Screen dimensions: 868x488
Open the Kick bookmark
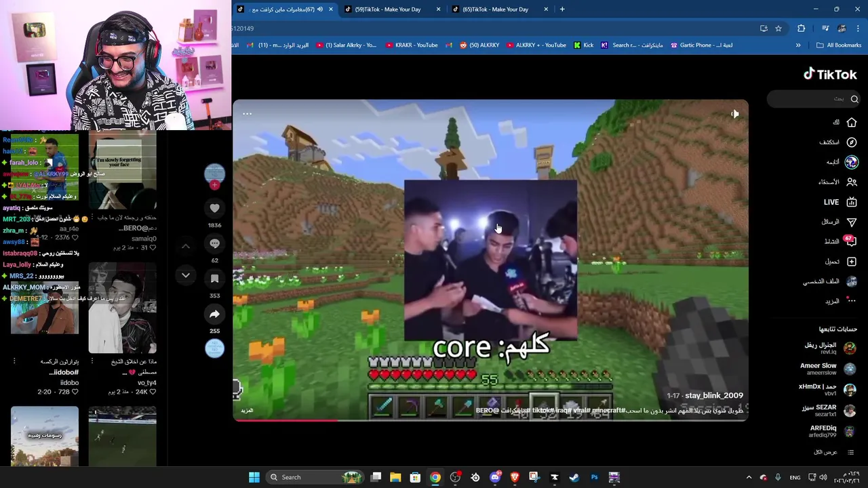tap(583, 45)
